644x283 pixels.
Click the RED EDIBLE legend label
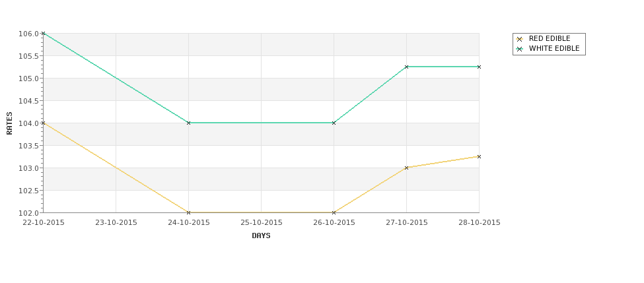point(550,38)
